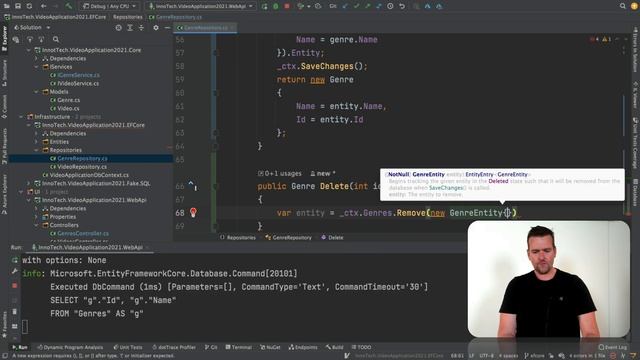Click the Save All toolbar icon
Viewport: 640px width, 360px height.
coord(18,6)
